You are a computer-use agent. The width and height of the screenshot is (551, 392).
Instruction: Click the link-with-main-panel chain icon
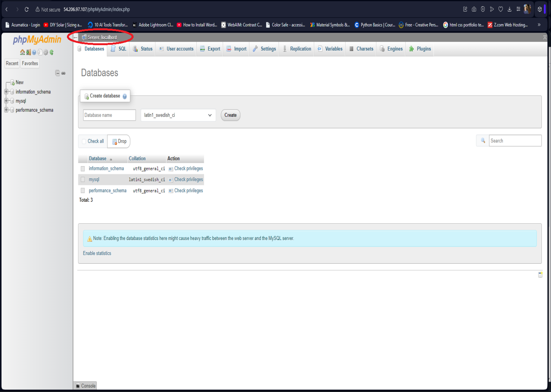[64, 73]
